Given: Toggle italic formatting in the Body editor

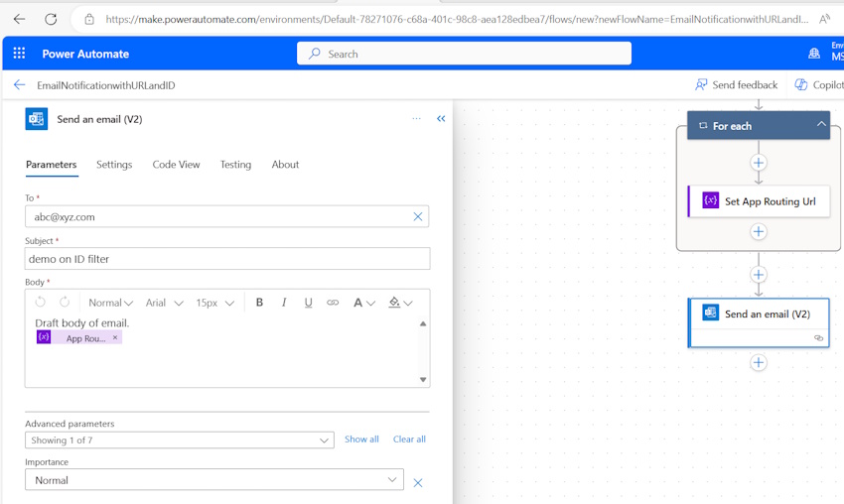Looking at the screenshot, I should (284, 303).
